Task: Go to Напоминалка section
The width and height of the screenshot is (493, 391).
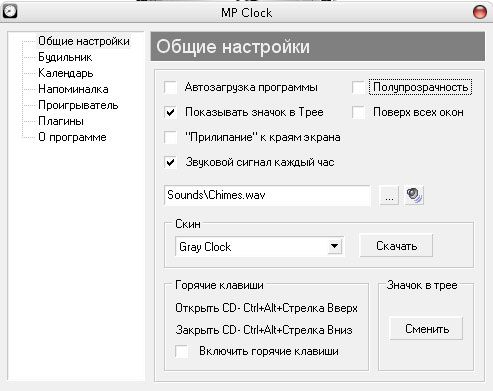Action: [x=73, y=89]
